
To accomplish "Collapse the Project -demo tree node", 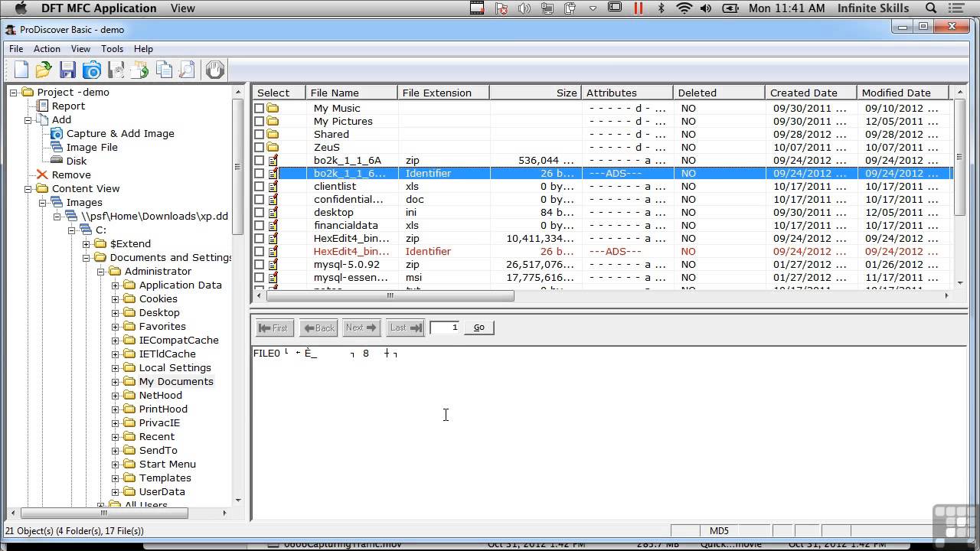I will (14, 92).
